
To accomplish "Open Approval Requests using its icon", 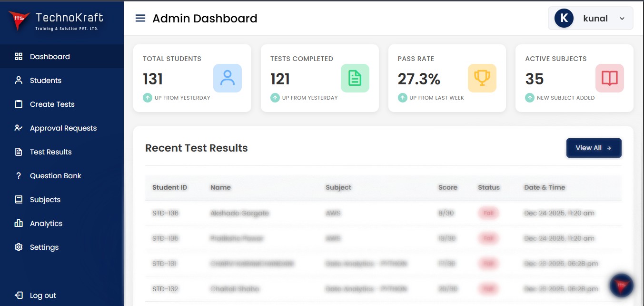I will 18,128.
